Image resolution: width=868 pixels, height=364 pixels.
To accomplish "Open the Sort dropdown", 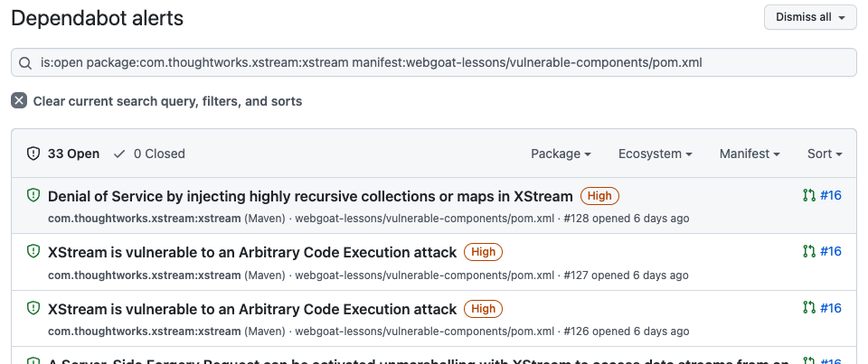I will pyautogui.click(x=825, y=154).
